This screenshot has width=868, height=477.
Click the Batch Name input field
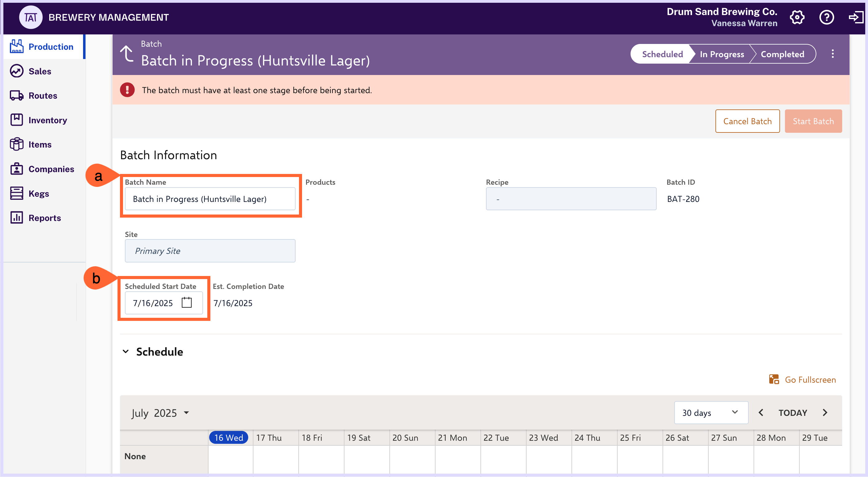tap(210, 199)
